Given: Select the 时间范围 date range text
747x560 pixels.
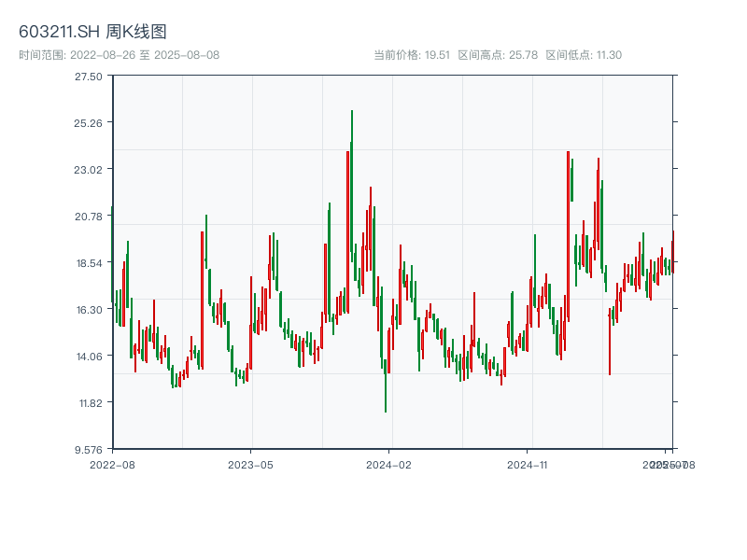Looking at the screenshot, I should (119, 55).
